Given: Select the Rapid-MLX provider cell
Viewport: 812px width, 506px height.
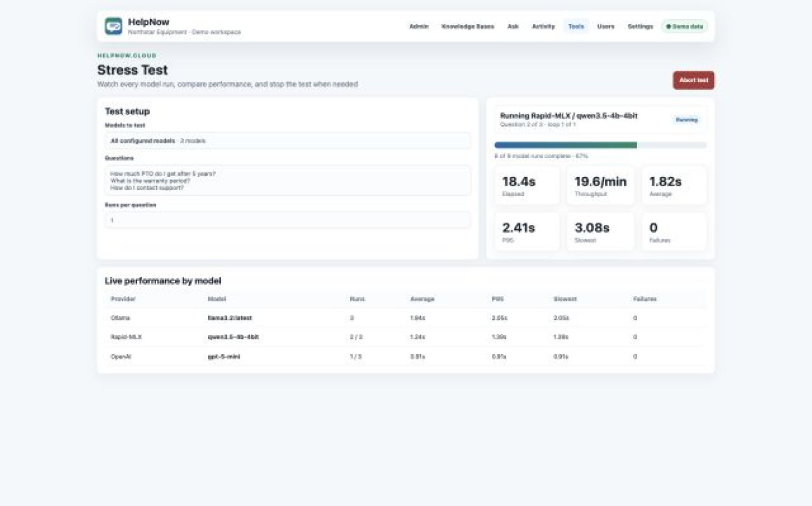Looking at the screenshot, I should coord(127,337).
